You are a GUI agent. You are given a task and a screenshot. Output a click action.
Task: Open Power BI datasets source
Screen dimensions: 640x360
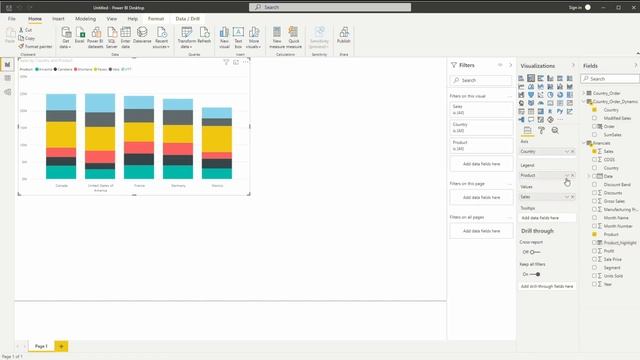[x=96, y=38]
